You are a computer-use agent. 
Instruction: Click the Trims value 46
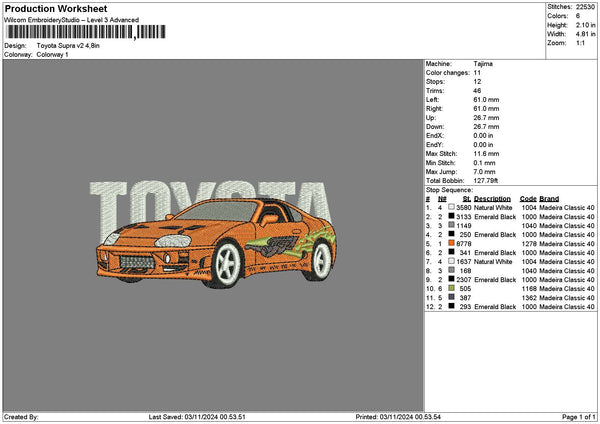point(477,91)
